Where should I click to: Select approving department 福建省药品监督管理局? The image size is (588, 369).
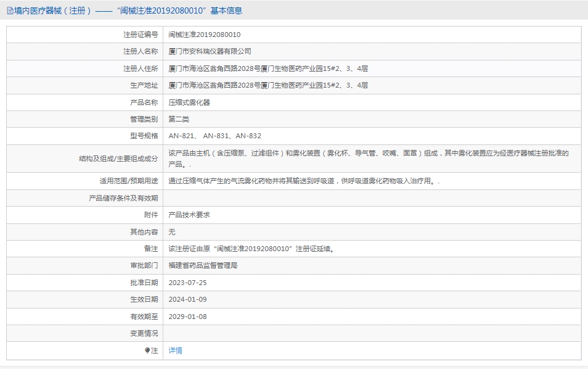coord(203,265)
